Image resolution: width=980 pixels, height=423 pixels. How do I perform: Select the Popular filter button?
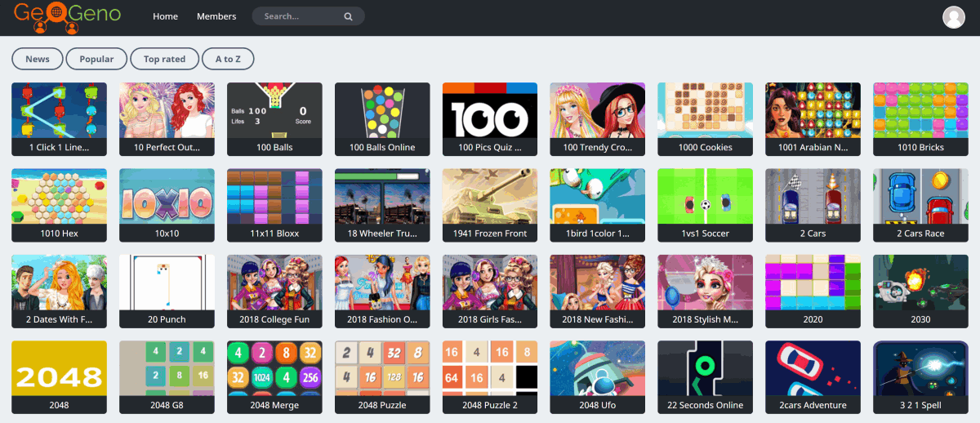(x=96, y=59)
